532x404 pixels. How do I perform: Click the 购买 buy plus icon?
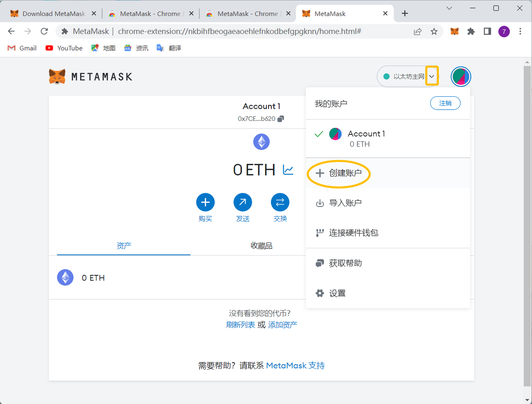click(x=205, y=202)
